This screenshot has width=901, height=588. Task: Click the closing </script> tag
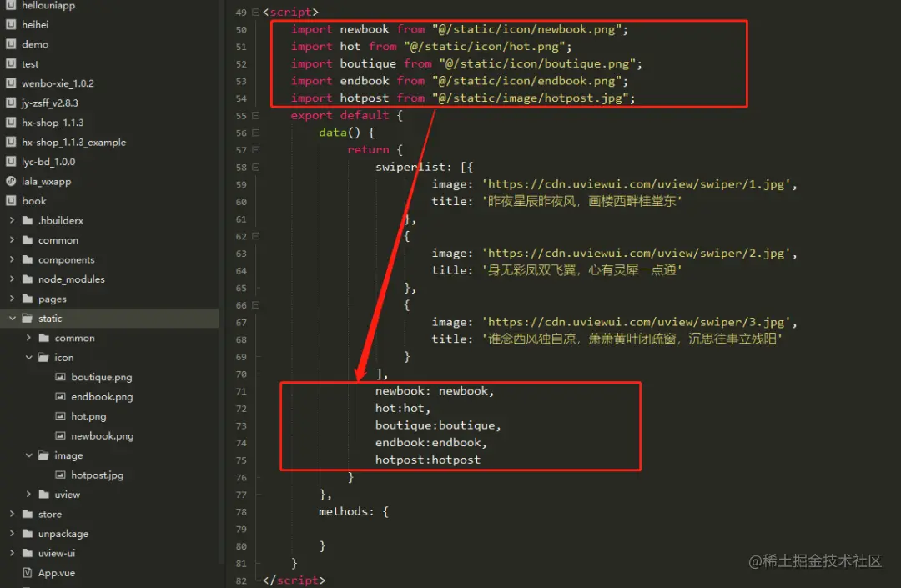coord(294,580)
